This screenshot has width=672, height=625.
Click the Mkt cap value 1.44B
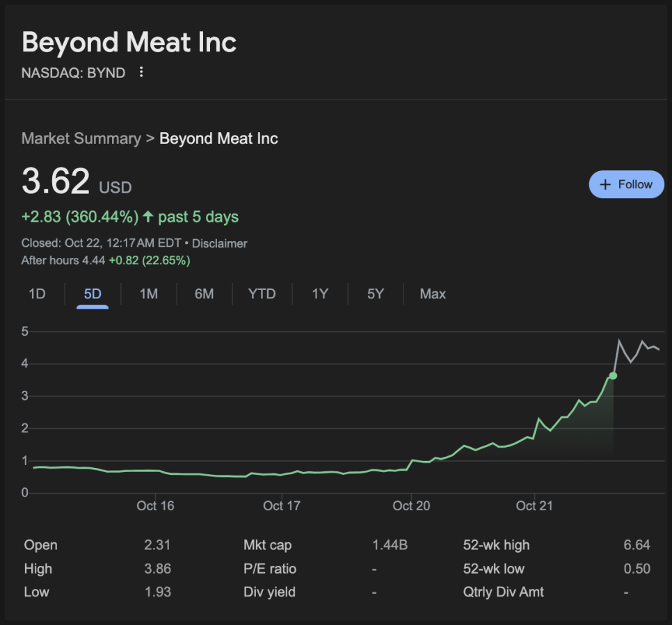(390, 545)
